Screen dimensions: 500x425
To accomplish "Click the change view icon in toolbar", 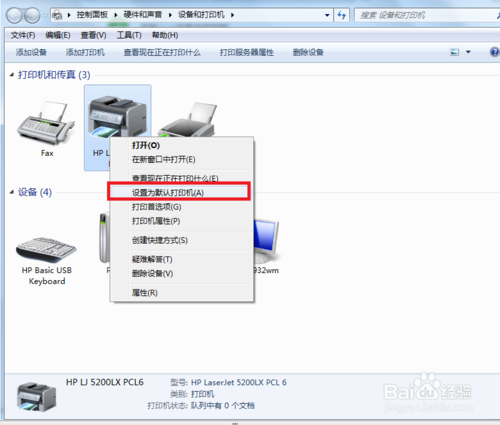I will (455, 52).
